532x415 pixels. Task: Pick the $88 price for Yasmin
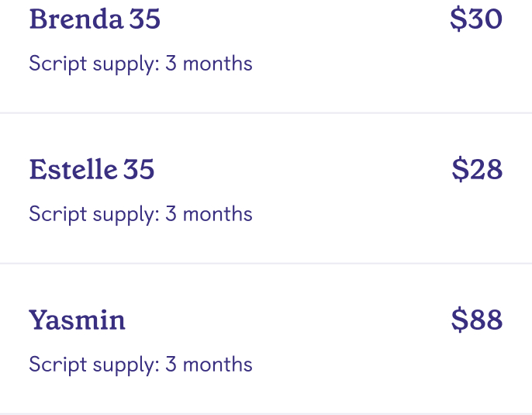[x=477, y=320]
